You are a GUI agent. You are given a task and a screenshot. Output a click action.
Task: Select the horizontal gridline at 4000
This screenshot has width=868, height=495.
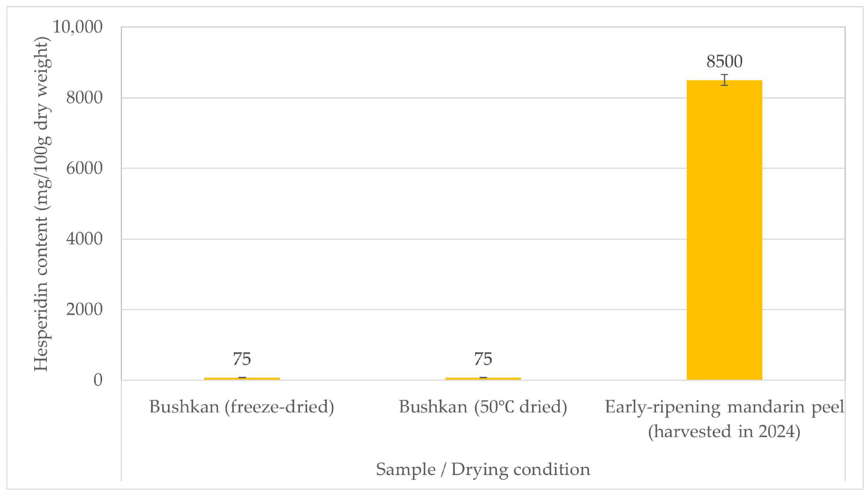(396, 239)
